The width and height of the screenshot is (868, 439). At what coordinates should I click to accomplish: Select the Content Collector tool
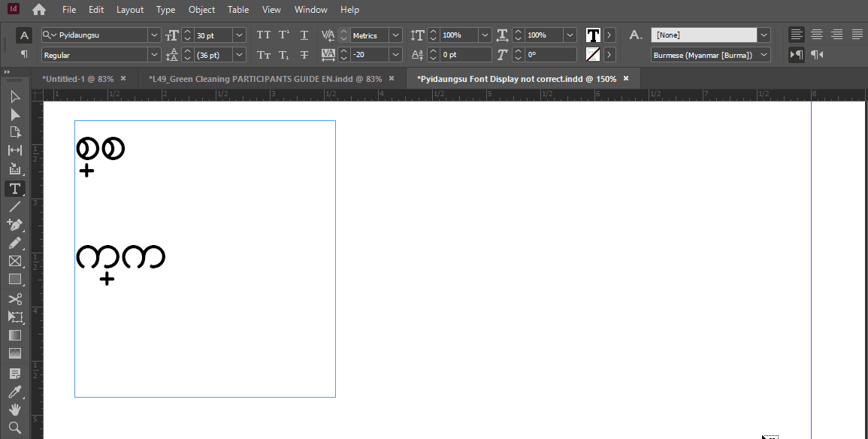pos(15,169)
